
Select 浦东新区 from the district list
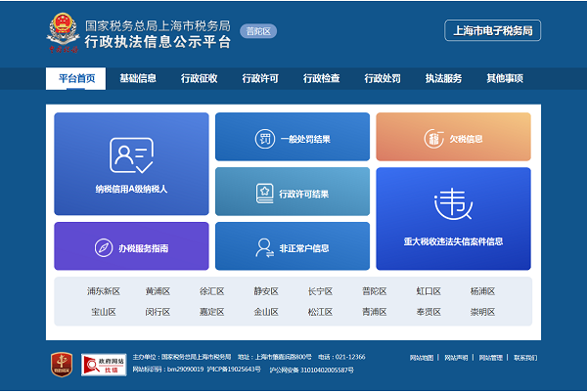click(x=103, y=291)
